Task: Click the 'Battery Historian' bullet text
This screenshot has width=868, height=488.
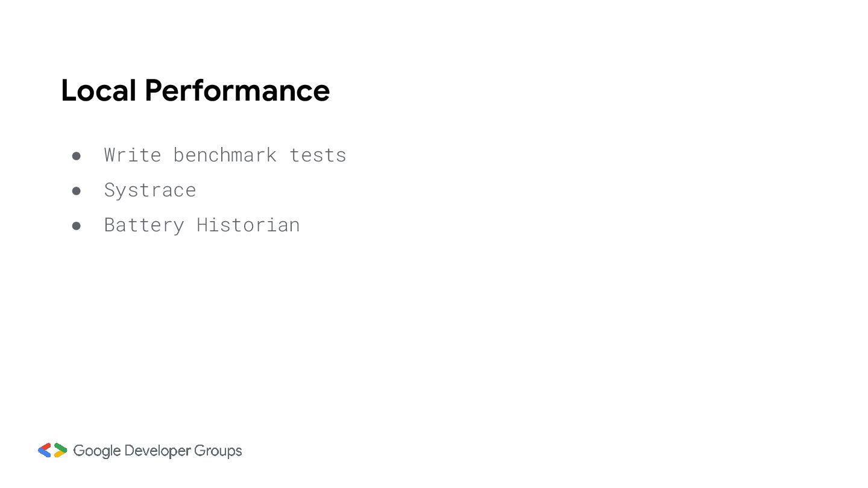Action: pyautogui.click(x=202, y=225)
